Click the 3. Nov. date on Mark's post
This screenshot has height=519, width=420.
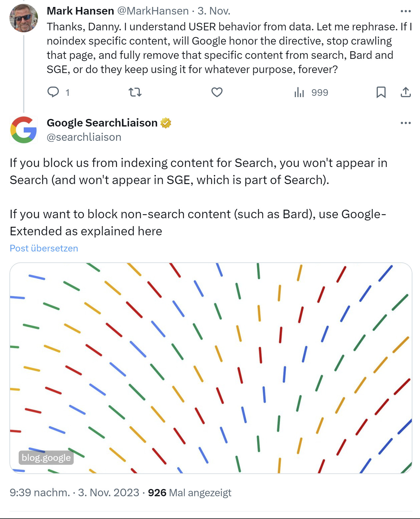[x=214, y=11]
